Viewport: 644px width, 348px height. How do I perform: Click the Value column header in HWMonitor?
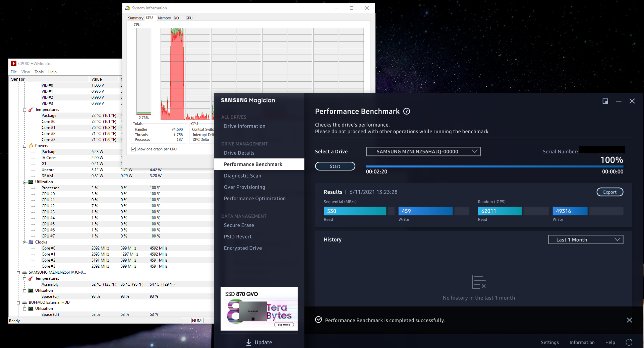104,79
